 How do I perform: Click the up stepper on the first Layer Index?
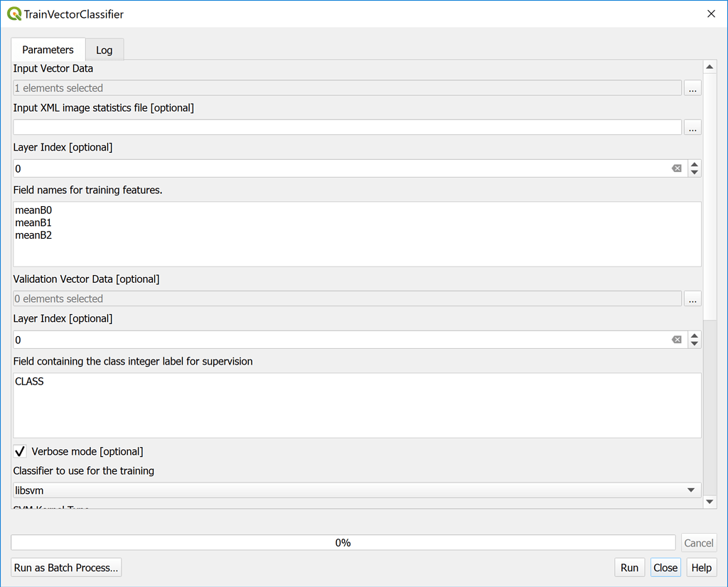click(x=695, y=164)
